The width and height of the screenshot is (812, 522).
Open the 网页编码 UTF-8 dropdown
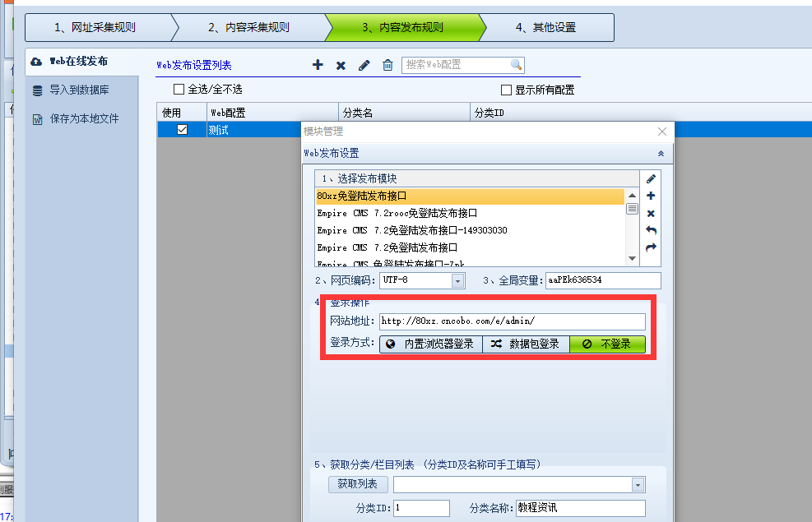(x=457, y=280)
